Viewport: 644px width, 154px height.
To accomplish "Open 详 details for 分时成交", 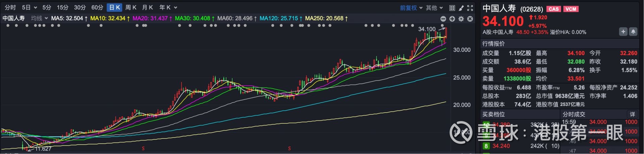I will [x=632, y=114].
